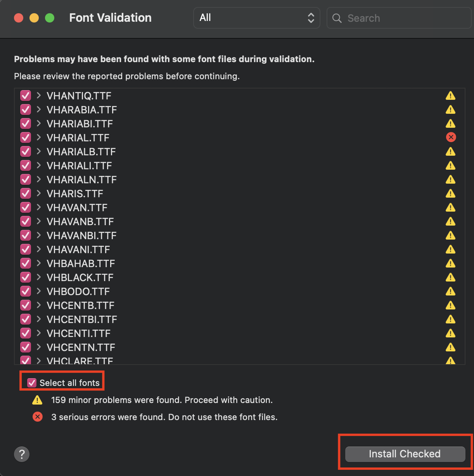Click the red error icon for VHARIAL.TTF
474x476 pixels.
(x=451, y=137)
